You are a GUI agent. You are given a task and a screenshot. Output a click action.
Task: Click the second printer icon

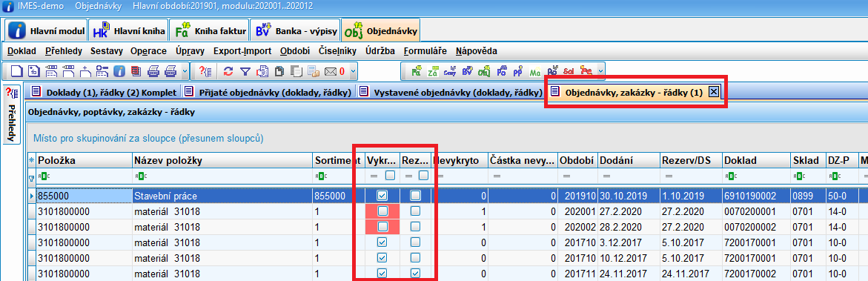click(x=170, y=71)
